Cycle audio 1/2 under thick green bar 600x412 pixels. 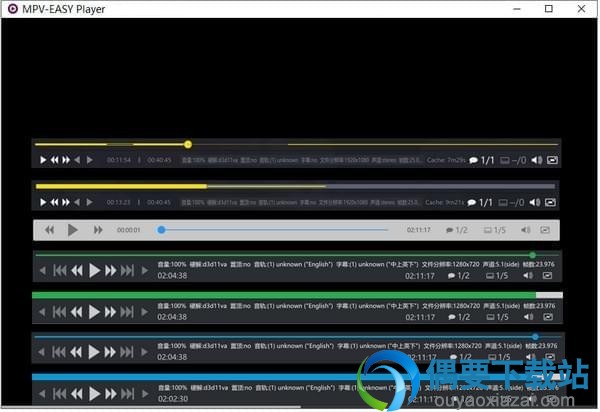tap(459, 317)
